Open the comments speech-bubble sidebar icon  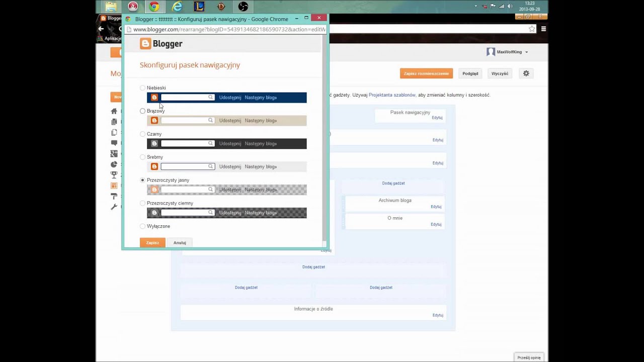click(x=114, y=143)
